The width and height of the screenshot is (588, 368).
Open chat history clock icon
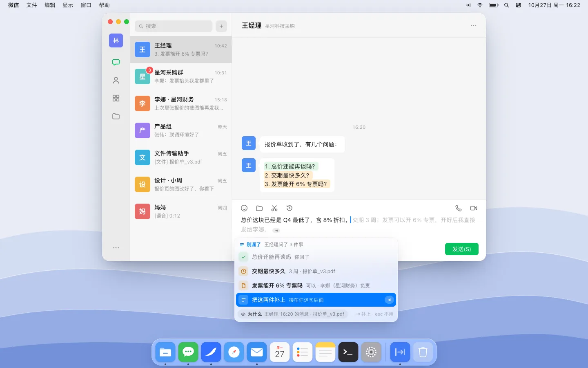point(290,208)
